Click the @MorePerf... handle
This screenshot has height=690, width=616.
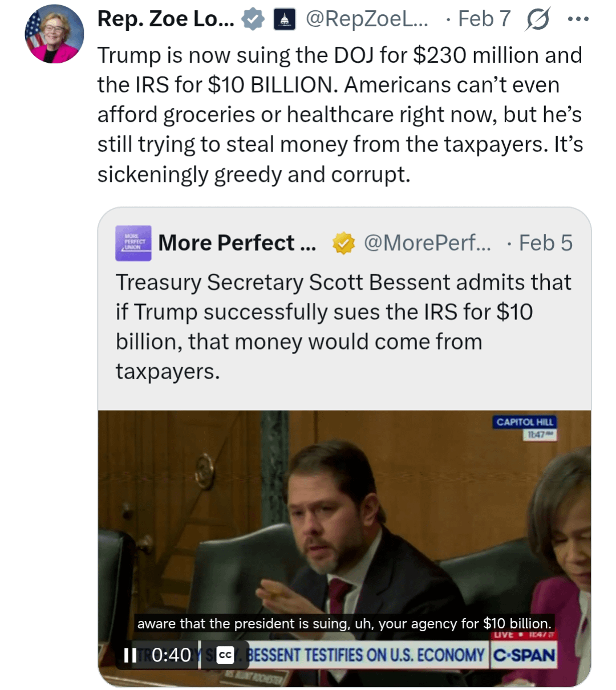click(427, 243)
